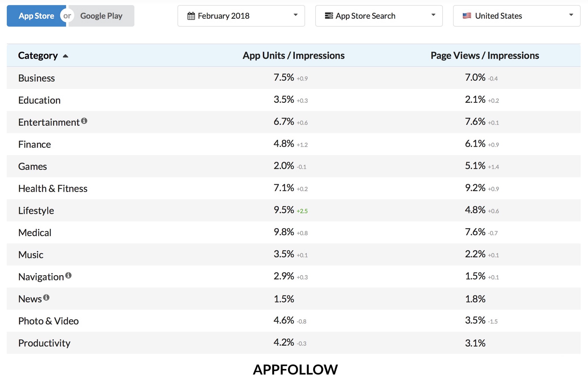Click the 'or' separator circle
Viewport: 588px width, 385px height.
pyautogui.click(x=67, y=16)
